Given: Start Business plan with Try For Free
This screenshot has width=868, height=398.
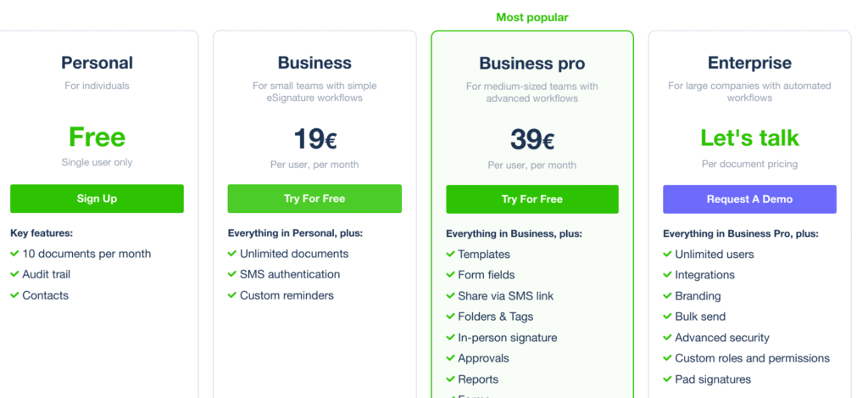Looking at the screenshot, I should pyautogui.click(x=314, y=199).
